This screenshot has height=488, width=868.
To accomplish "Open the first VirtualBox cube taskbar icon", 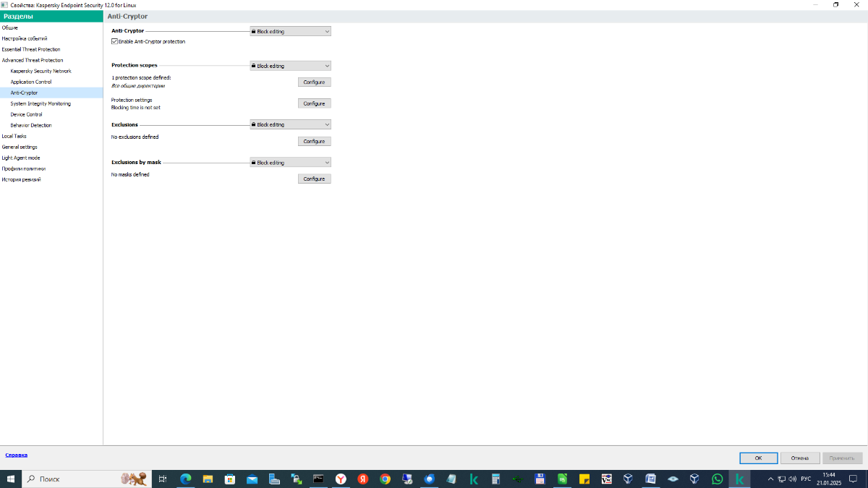I will click(629, 479).
